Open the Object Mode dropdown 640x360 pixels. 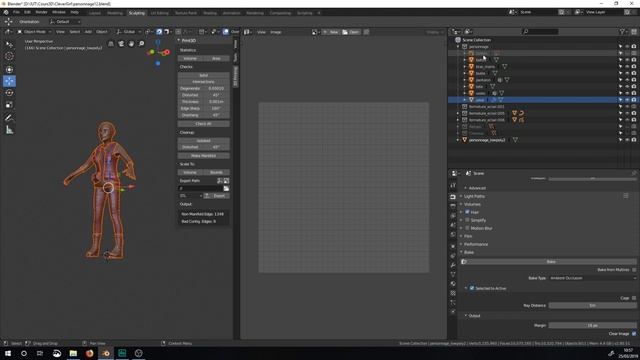click(34, 31)
